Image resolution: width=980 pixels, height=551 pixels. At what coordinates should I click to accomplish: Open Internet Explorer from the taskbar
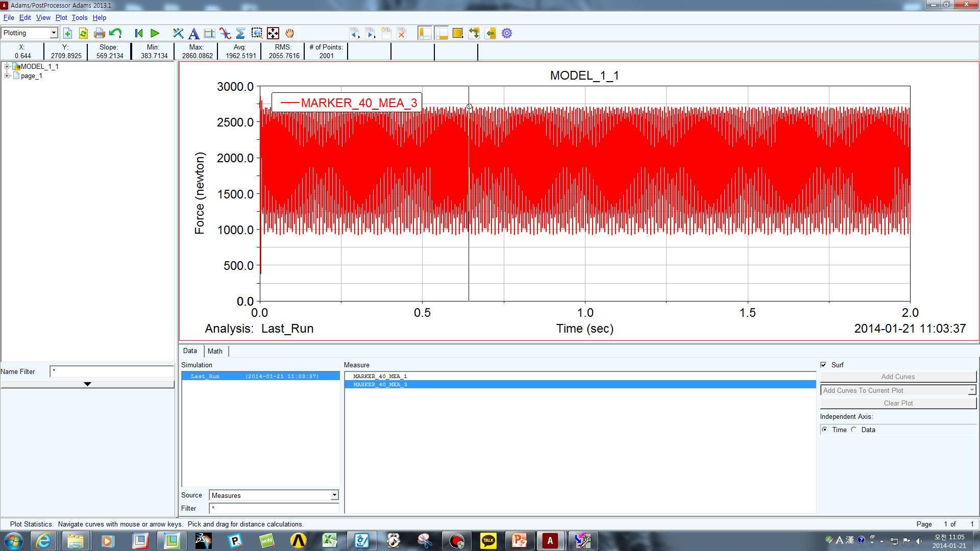[43, 540]
